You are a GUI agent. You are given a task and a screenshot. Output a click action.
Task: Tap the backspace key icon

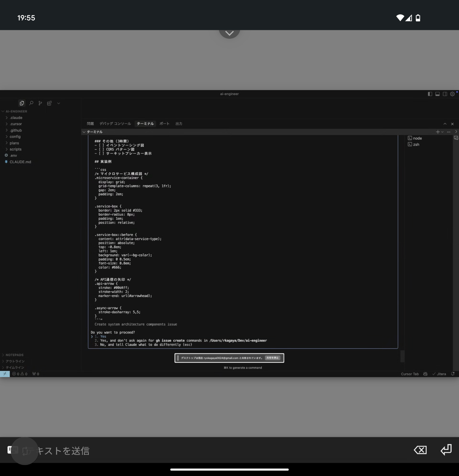pos(420,450)
